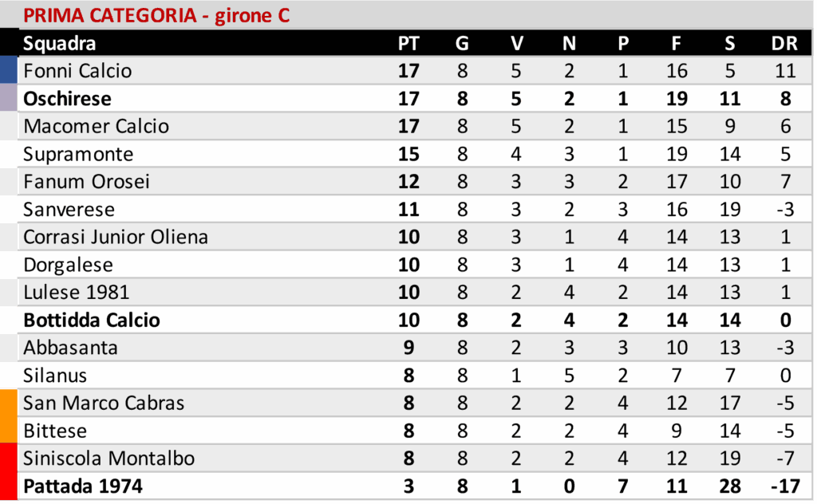Open the Siniscola Montalbo team entry

[x=109, y=459]
